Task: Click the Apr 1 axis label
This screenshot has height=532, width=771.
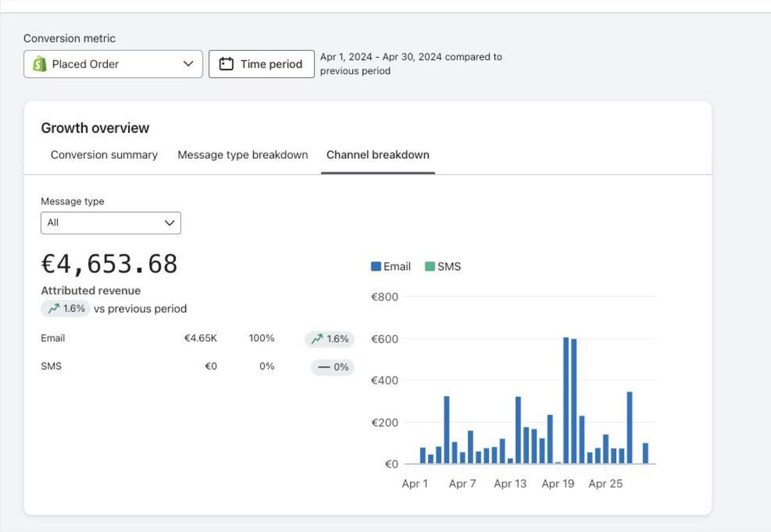Action: click(414, 484)
